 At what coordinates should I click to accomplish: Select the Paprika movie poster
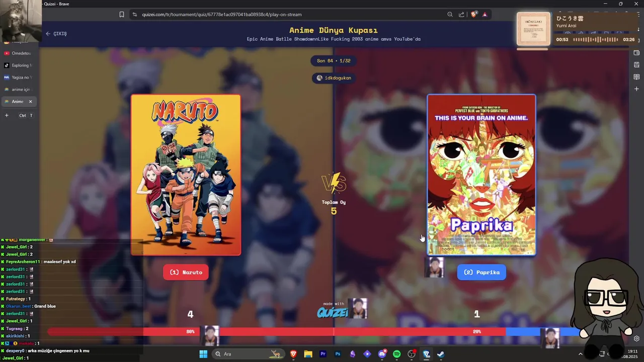tap(481, 175)
